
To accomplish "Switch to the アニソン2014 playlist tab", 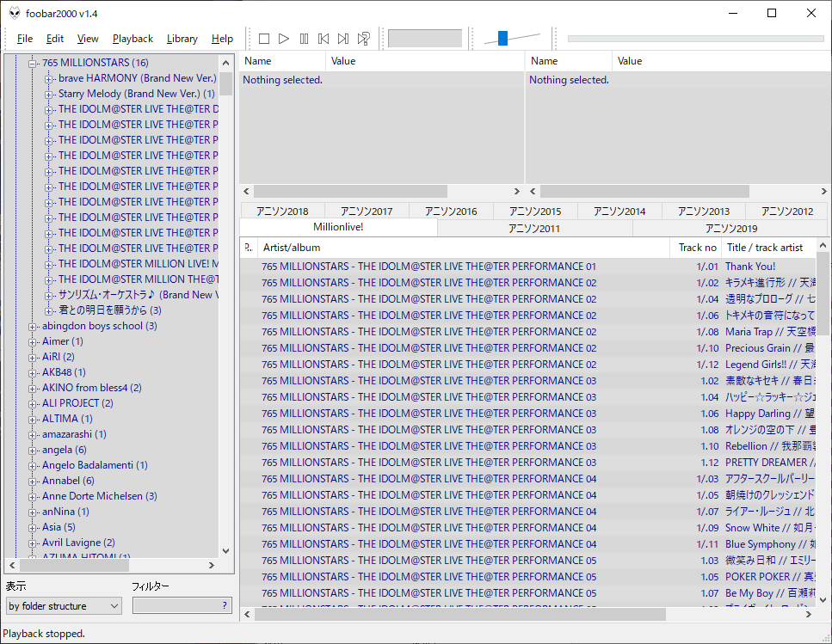I will click(619, 212).
